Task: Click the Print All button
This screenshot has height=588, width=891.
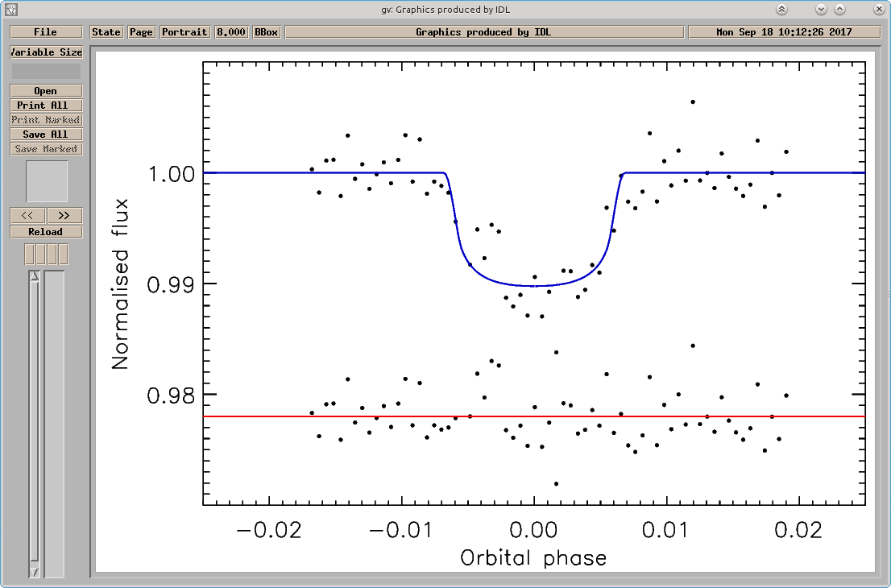Action: click(46, 105)
